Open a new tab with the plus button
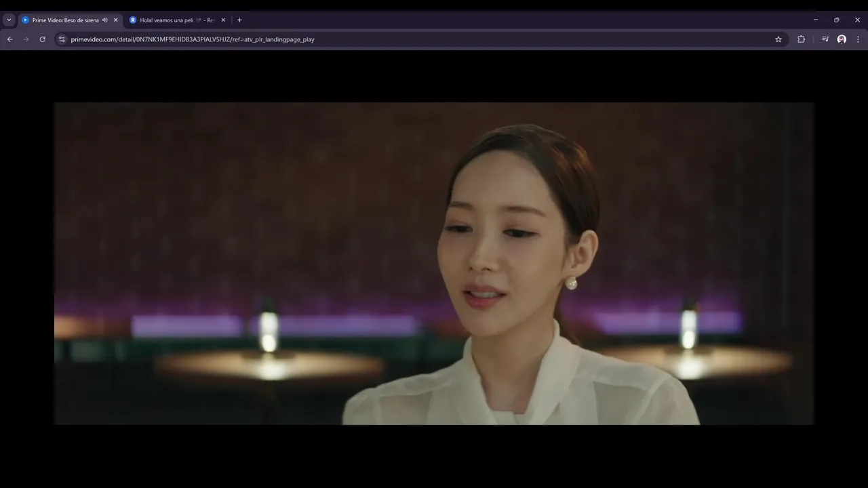This screenshot has width=868, height=488. [x=239, y=20]
